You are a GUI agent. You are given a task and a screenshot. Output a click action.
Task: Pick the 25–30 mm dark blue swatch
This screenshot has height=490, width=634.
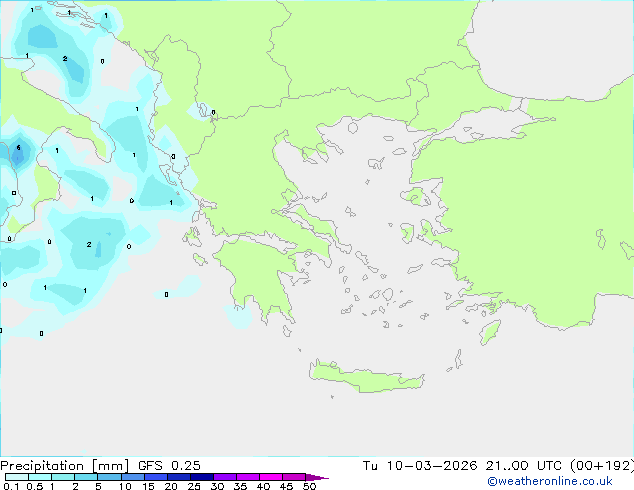(201, 477)
